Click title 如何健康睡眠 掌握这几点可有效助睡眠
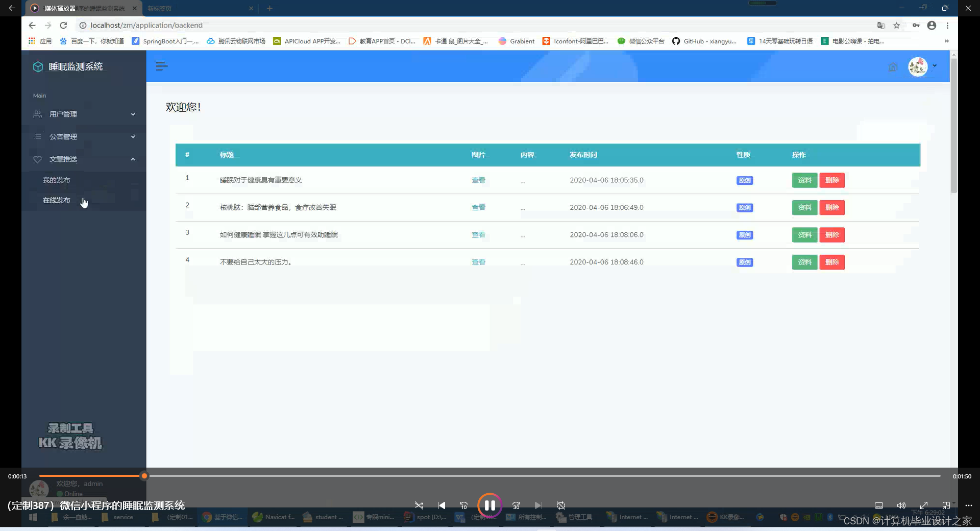This screenshot has height=531, width=980. tap(279, 235)
